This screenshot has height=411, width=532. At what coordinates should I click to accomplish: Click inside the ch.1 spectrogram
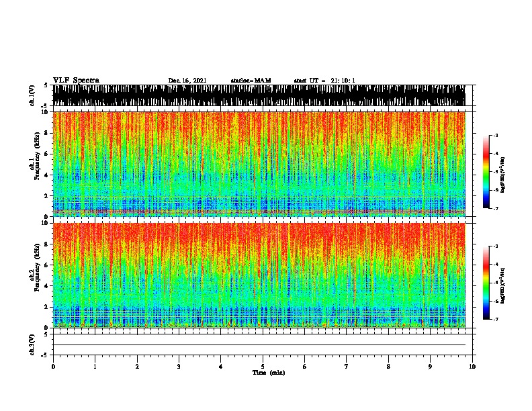point(259,164)
